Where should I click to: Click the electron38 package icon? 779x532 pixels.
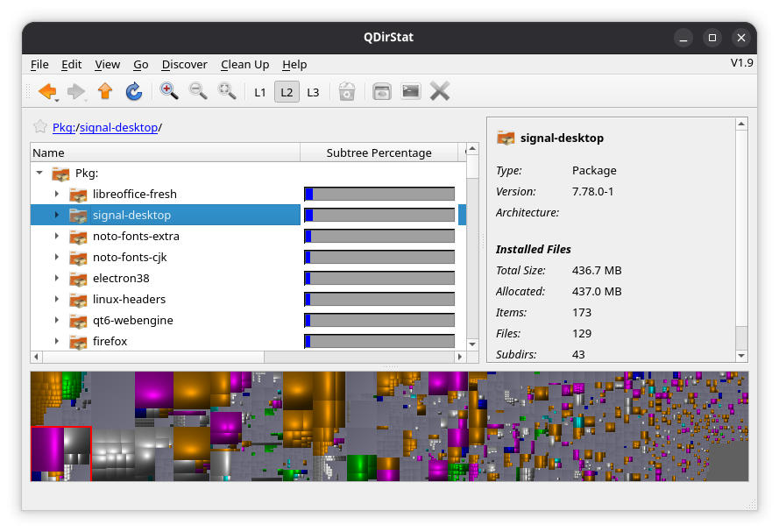[78, 279]
